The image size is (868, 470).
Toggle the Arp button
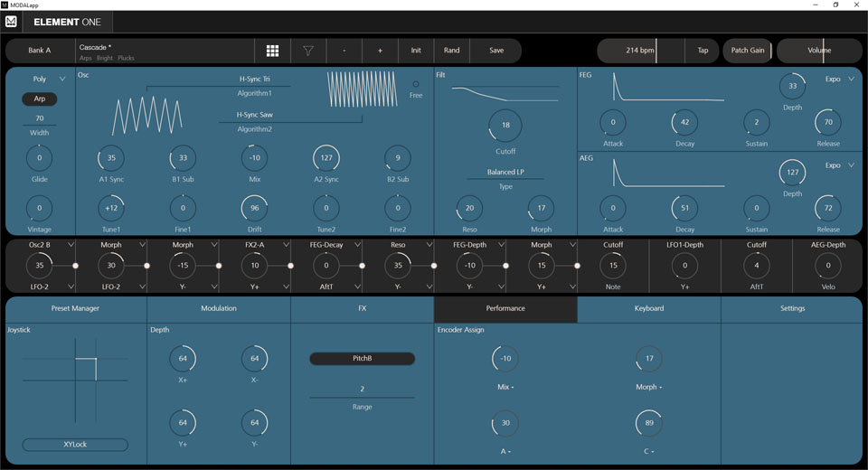click(x=39, y=99)
